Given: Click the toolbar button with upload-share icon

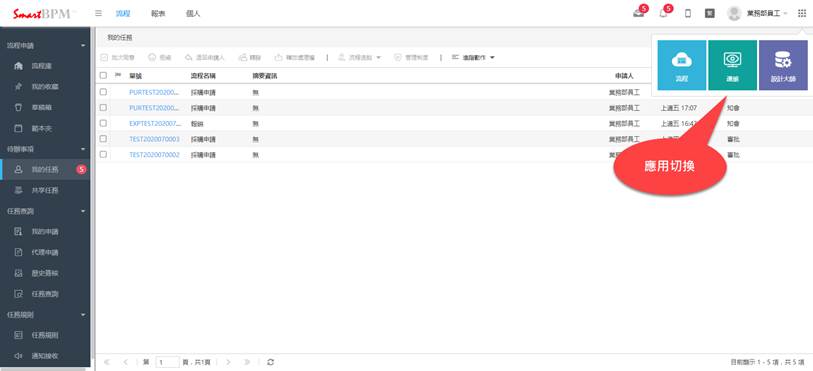Looking at the screenshot, I should [295, 58].
